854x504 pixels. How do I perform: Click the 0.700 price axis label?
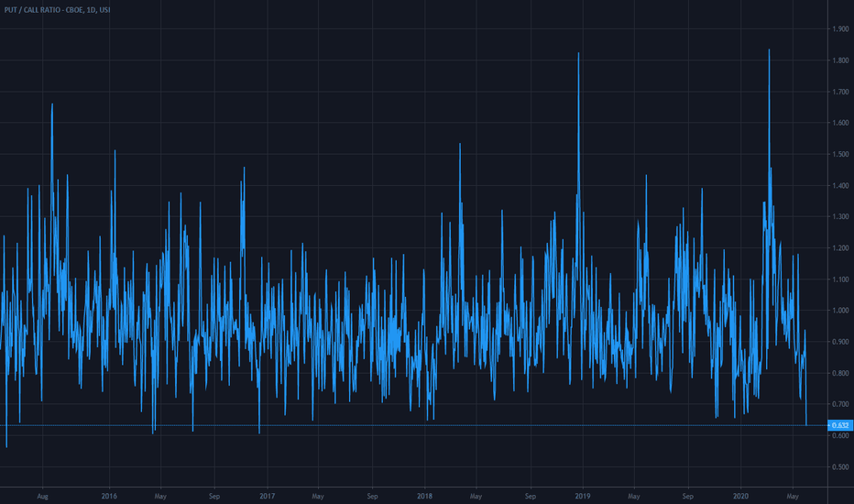pos(840,404)
